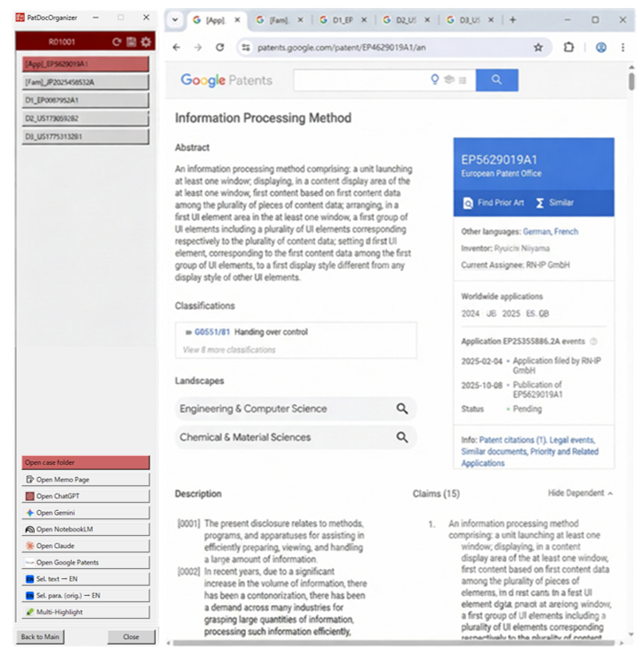The image size is (644, 663).
Task: Select the D3_US1775313281 document entry
Action: 86,136
